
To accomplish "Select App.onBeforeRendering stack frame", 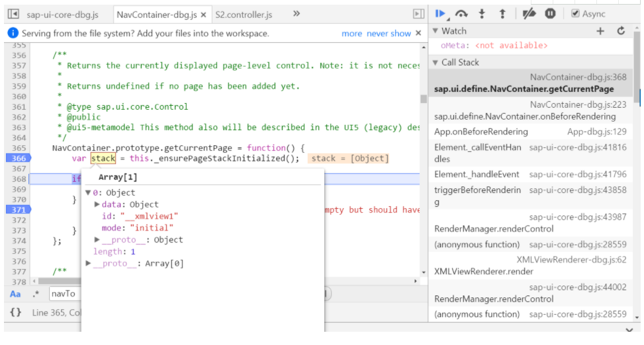I will click(x=531, y=132).
